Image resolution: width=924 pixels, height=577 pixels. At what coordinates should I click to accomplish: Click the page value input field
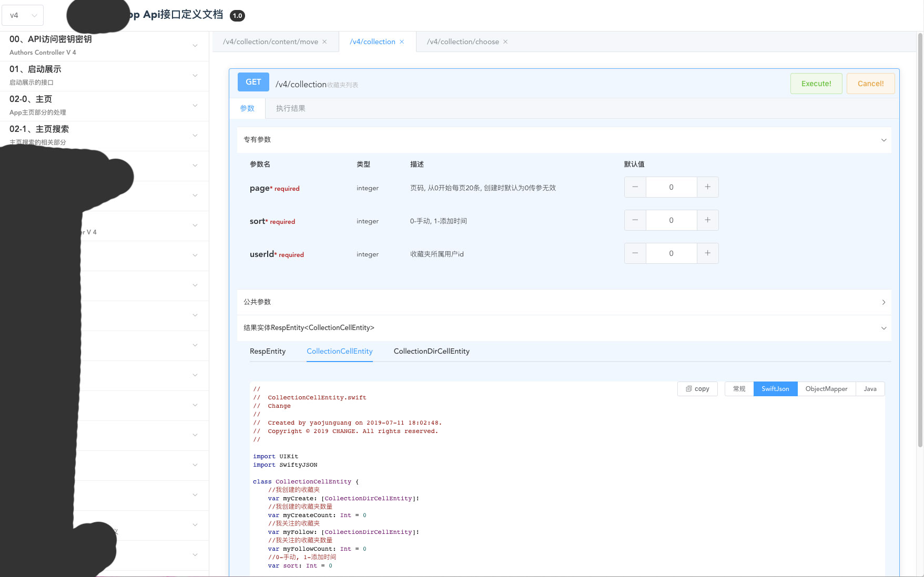click(x=672, y=187)
